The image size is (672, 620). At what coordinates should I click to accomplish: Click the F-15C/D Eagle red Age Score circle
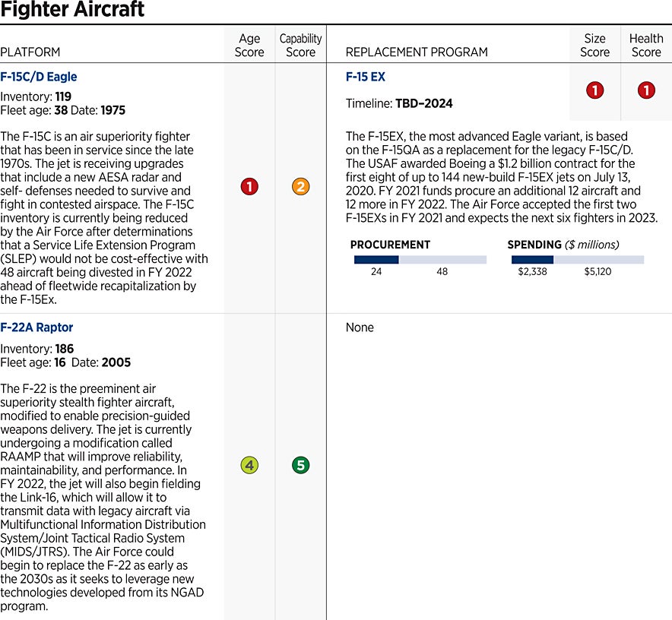pos(249,187)
